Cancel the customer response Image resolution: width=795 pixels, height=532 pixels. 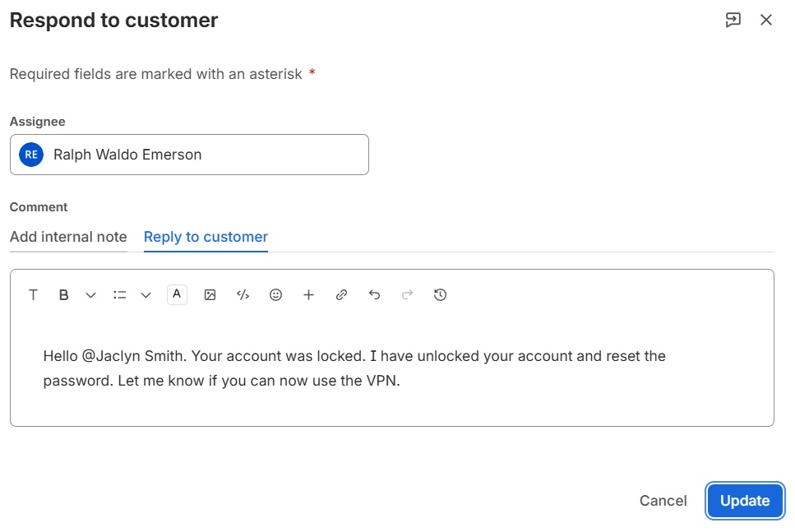(663, 501)
